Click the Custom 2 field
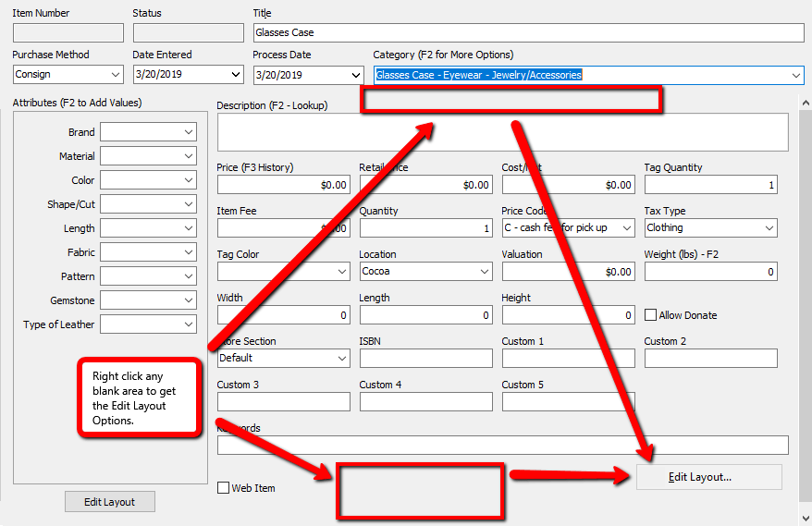Viewport: 812px width, 526px height. [x=710, y=359]
